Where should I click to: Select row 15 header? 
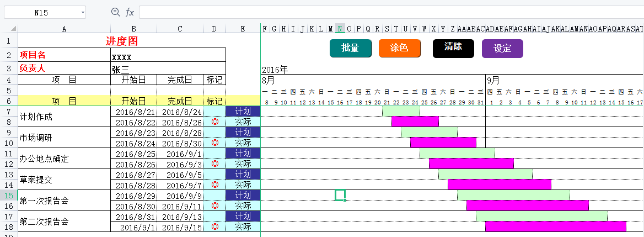(x=9, y=195)
